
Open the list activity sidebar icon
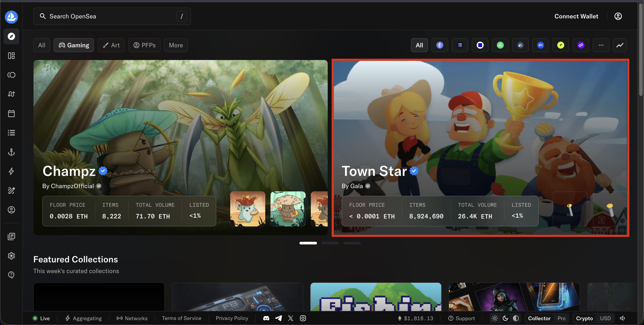[11, 132]
